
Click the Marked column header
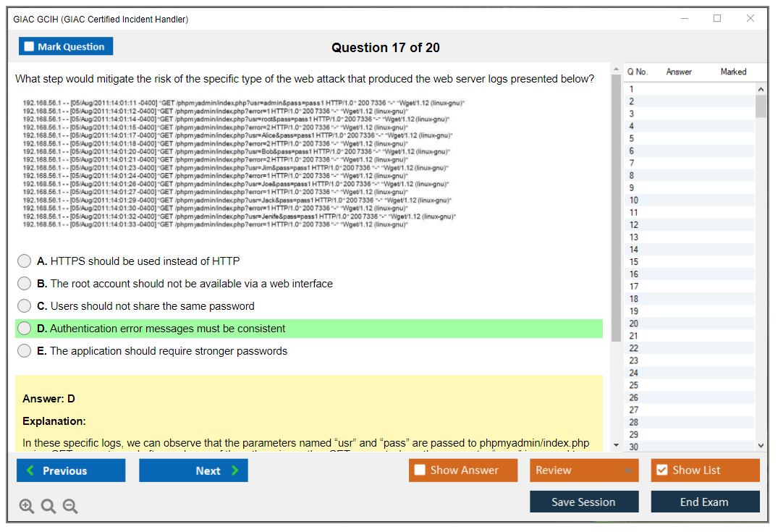733,72
